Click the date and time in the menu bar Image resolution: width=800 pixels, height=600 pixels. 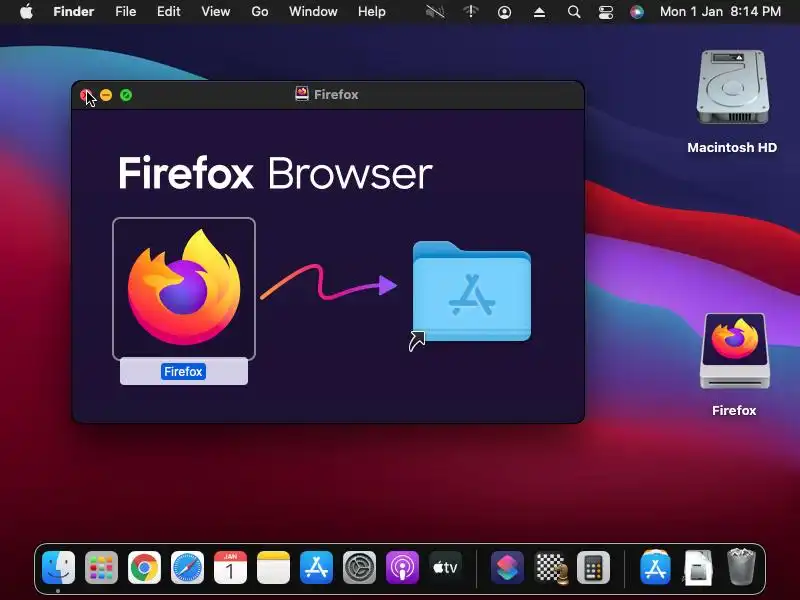point(720,11)
